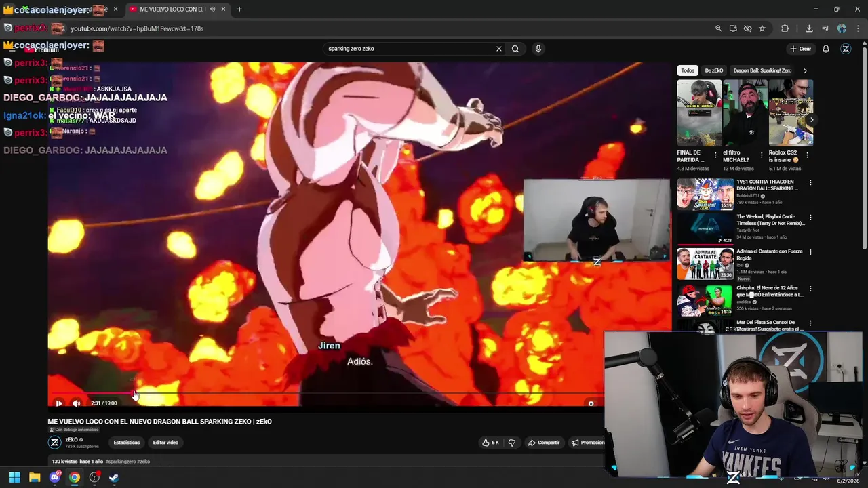The width and height of the screenshot is (868, 488).
Task: Close the first browser tab
Action: point(116,9)
